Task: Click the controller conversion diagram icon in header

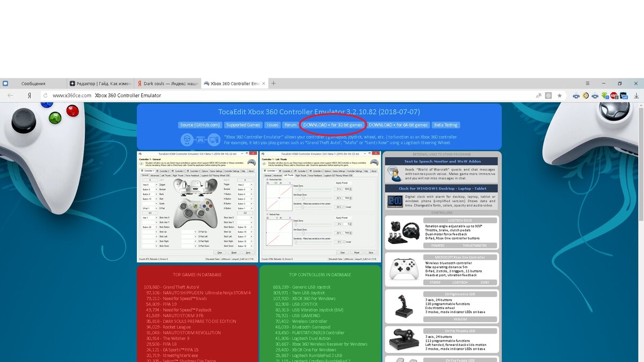Action: [x=199, y=139]
